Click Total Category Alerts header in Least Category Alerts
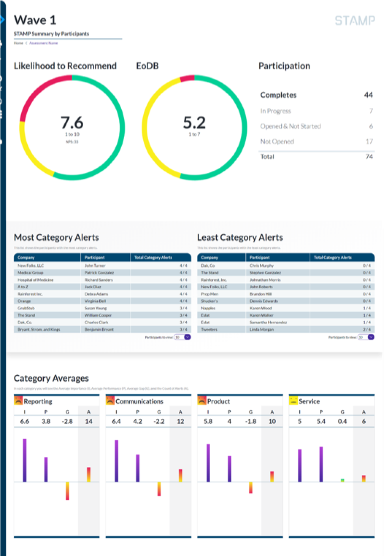 [x=332, y=258]
